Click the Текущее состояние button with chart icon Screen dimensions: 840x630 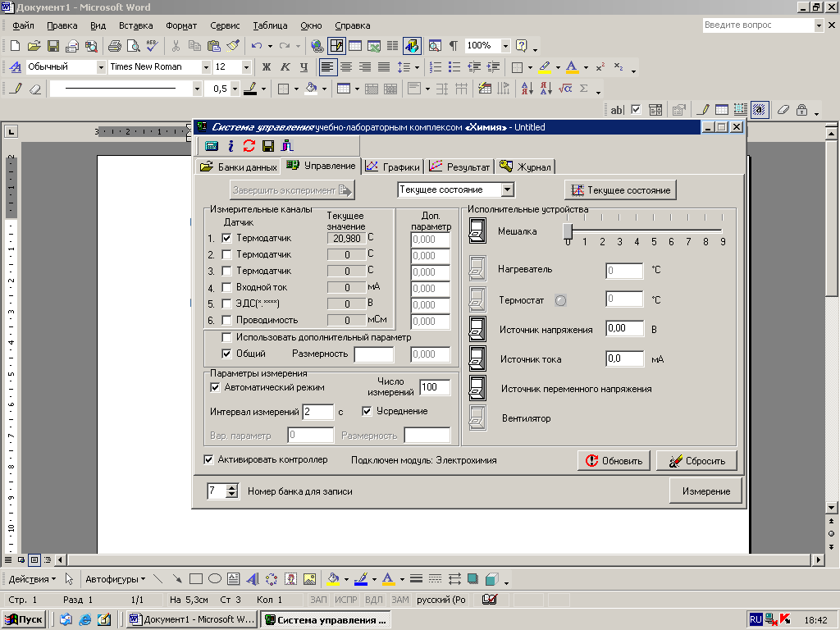coord(620,190)
